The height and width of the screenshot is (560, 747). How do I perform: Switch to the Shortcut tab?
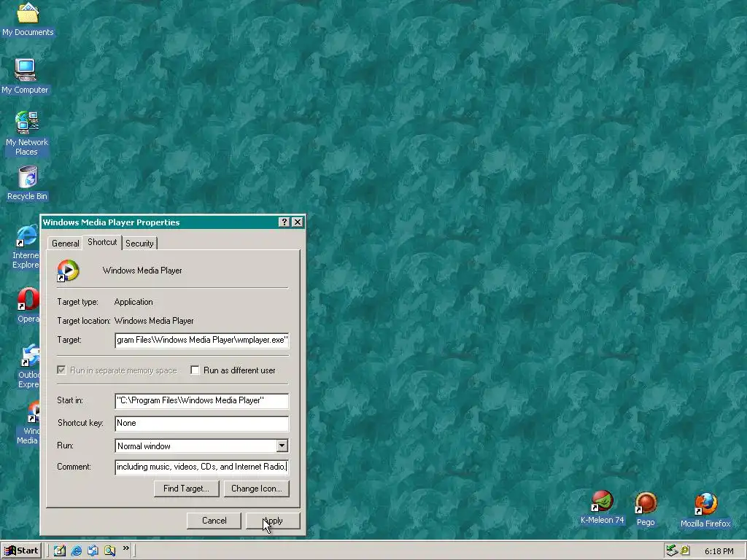tap(102, 242)
